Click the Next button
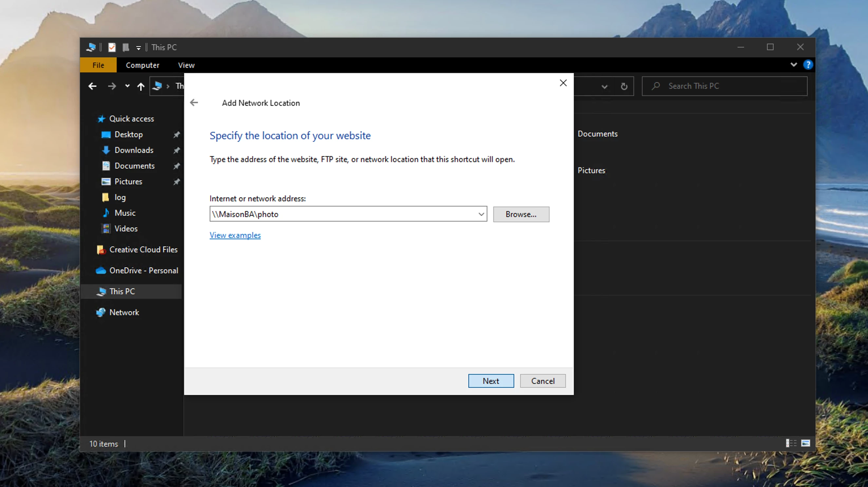Screen dimensions: 868x487 [491, 381]
